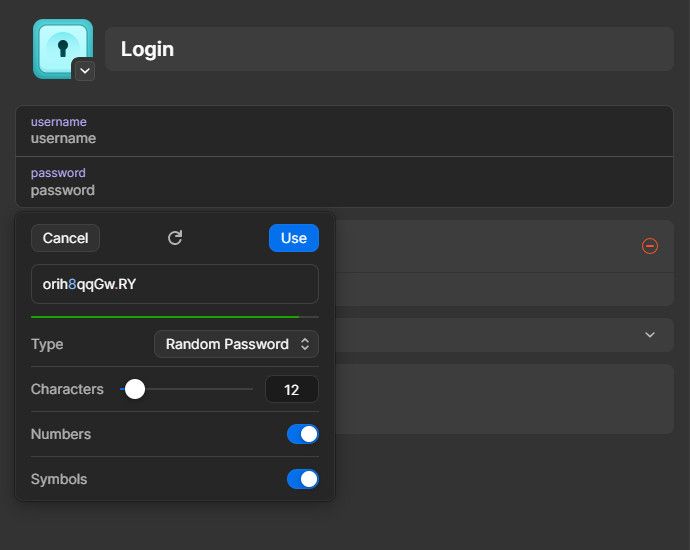Expand the section with the right-side down chevron
The width and height of the screenshot is (690, 550).
[x=650, y=335]
